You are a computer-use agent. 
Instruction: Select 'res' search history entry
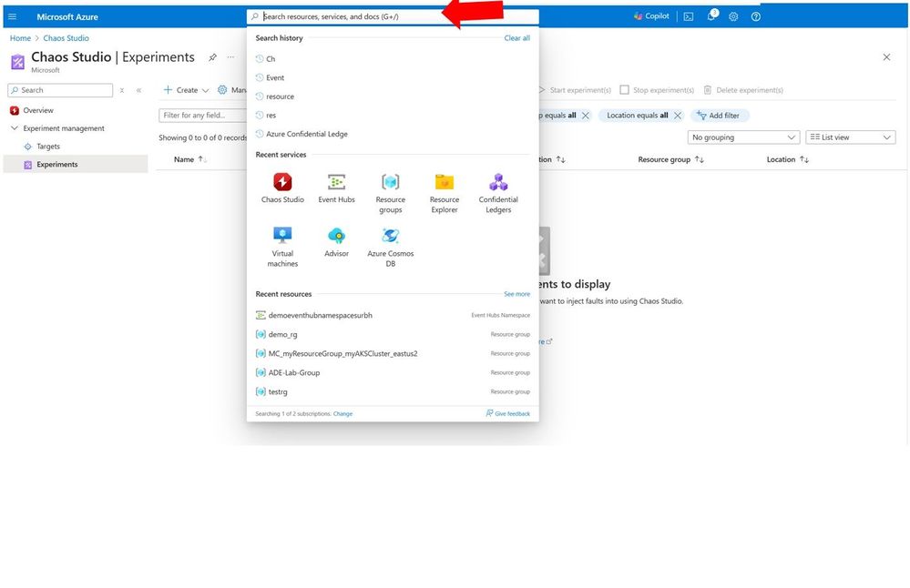coord(271,116)
